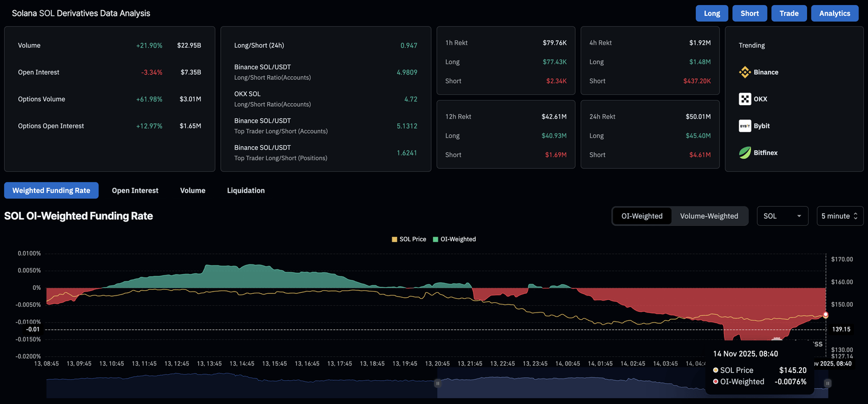Click the Long button
Viewport: 868px width, 404px height.
pos(711,13)
